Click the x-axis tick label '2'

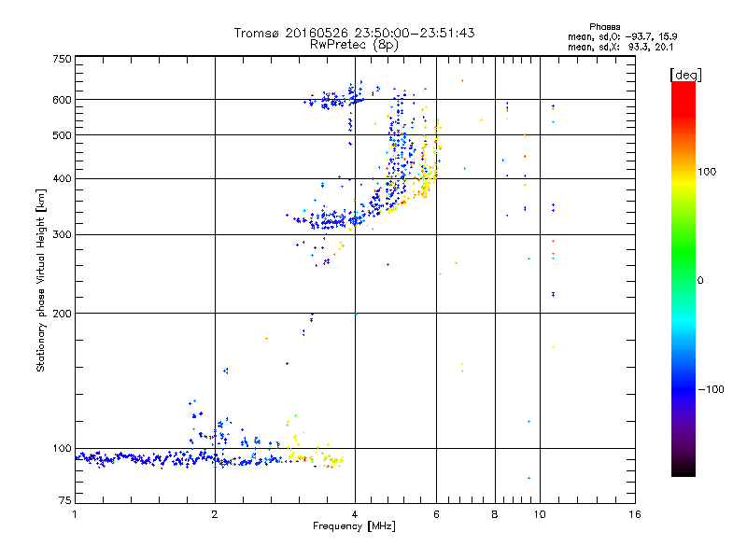pyautogui.click(x=215, y=514)
